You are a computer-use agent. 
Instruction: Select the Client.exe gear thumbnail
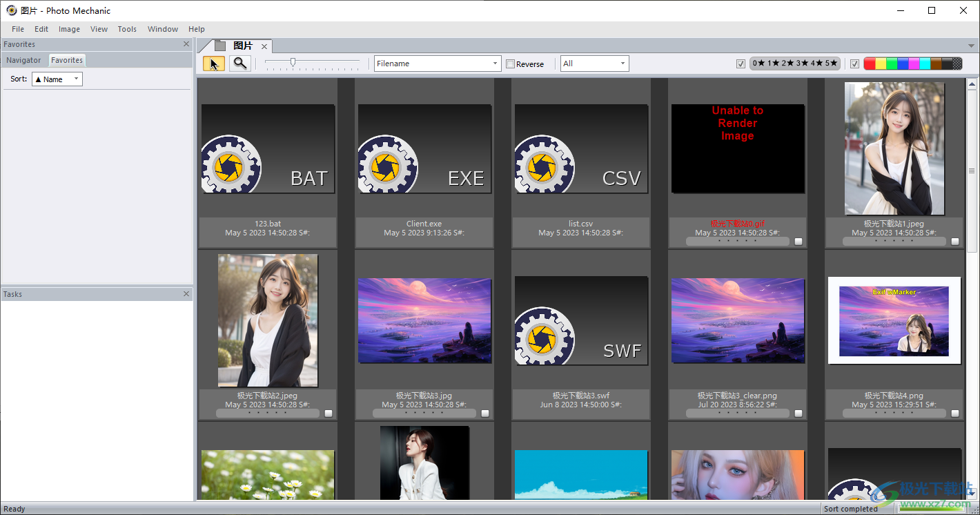[x=424, y=149]
